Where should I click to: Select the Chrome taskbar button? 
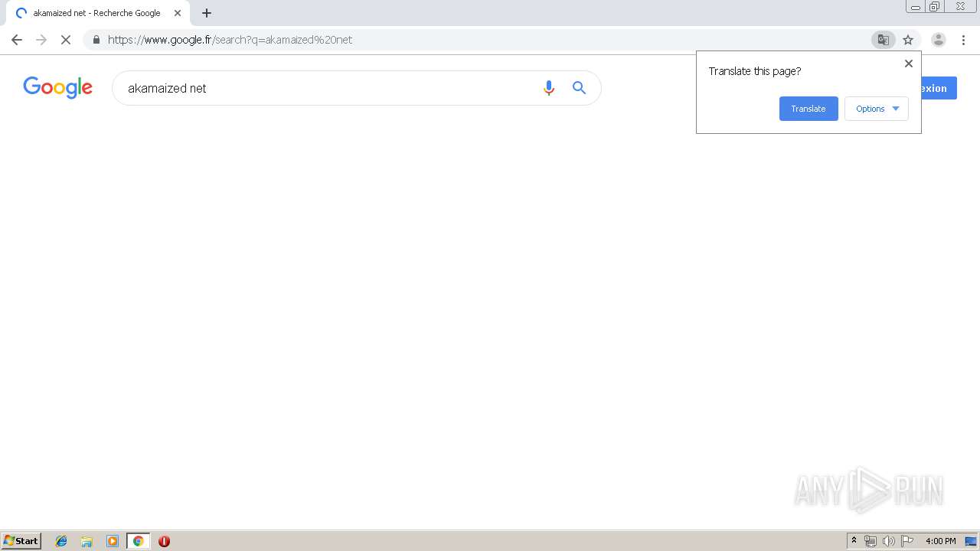point(139,541)
